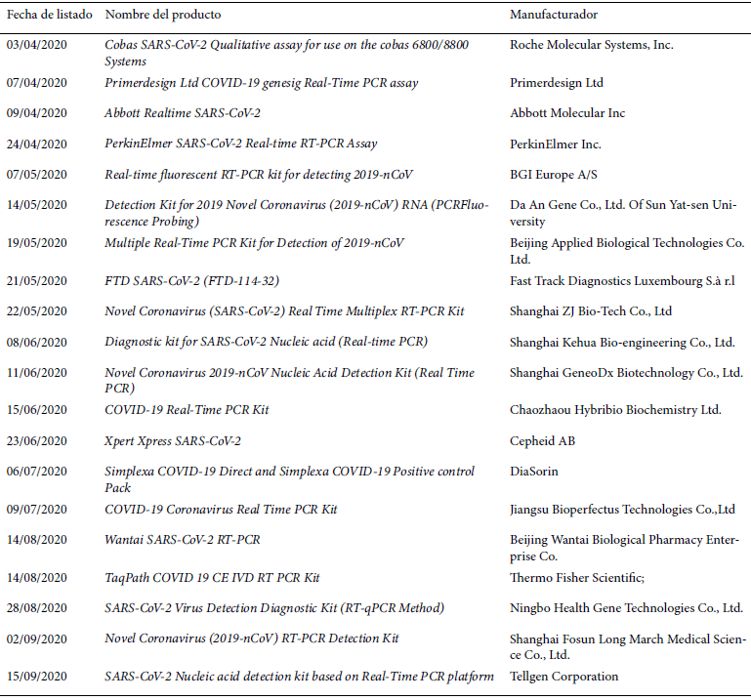The image size is (751, 700).
Task: Click Simplexa COVID-19 Direct product name
Action: pos(289,479)
